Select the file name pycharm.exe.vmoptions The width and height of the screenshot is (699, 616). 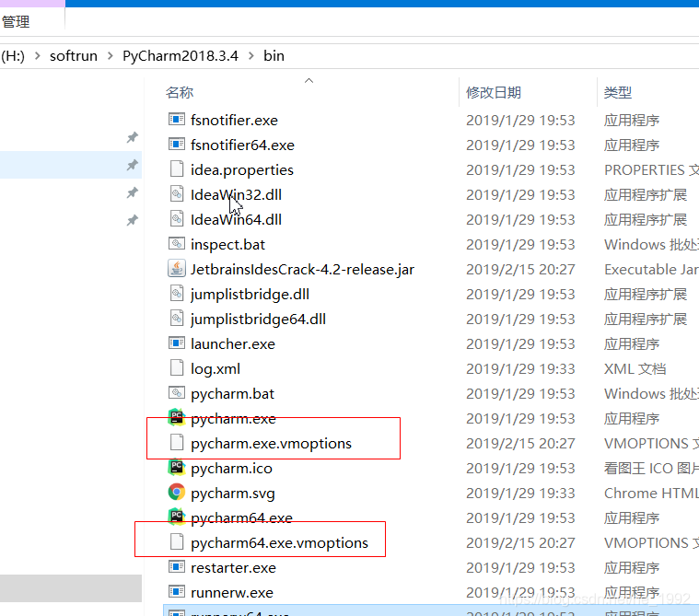click(x=271, y=444)
